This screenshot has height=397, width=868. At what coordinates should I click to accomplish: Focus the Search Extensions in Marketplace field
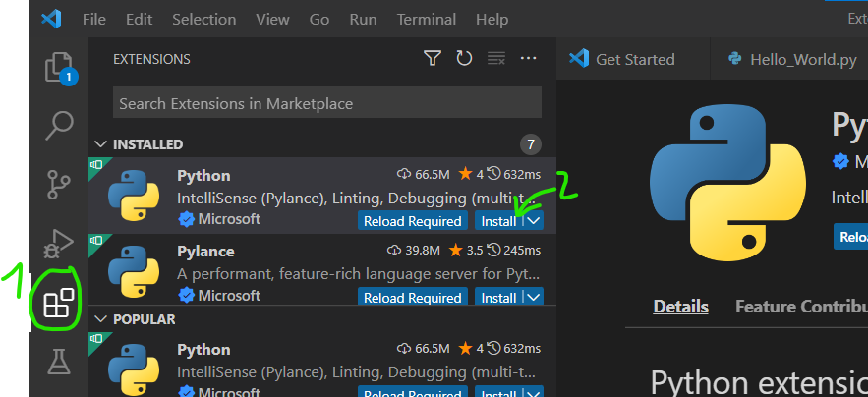[327, 102]
